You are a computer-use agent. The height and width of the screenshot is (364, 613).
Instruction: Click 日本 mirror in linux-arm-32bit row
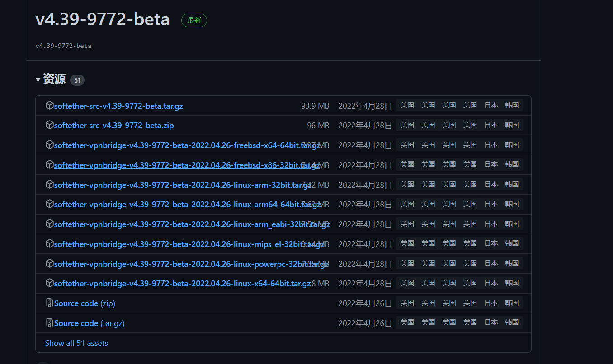[x=491, y=184]
